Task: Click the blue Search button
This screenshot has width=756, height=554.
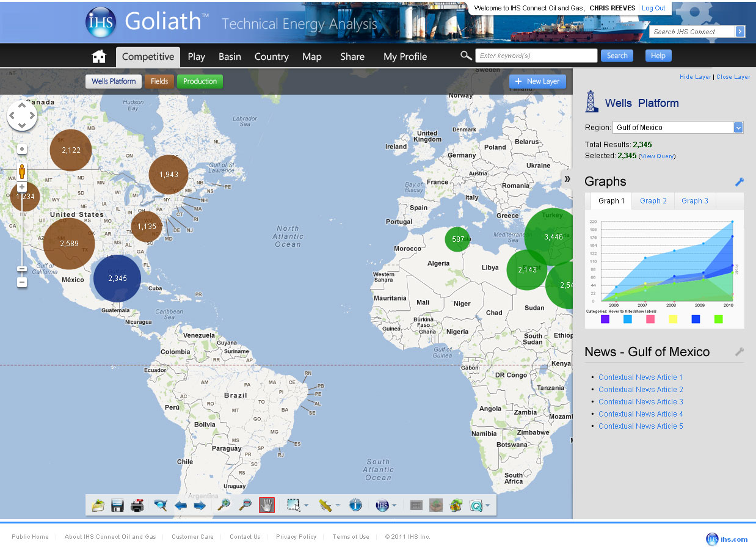Action: 617,56
